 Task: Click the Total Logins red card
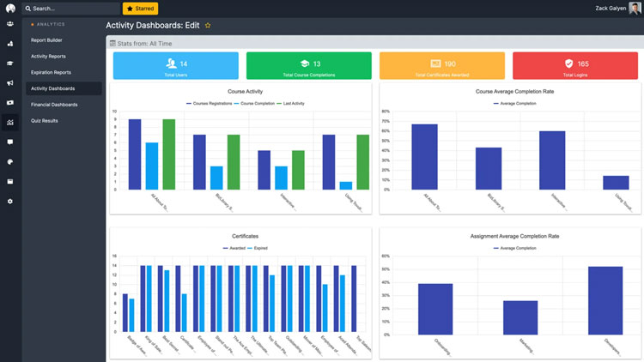click(x=576, y=66)
